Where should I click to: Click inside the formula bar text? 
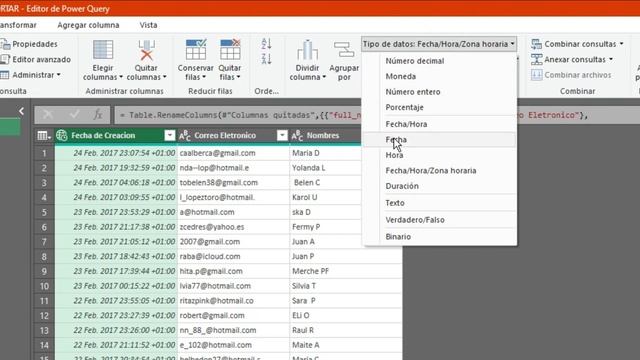click(x=239, y=116)
